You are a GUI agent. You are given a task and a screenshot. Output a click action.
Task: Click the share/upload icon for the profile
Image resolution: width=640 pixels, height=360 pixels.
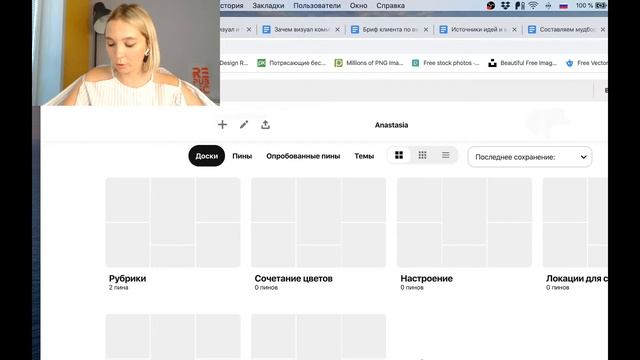265,124
